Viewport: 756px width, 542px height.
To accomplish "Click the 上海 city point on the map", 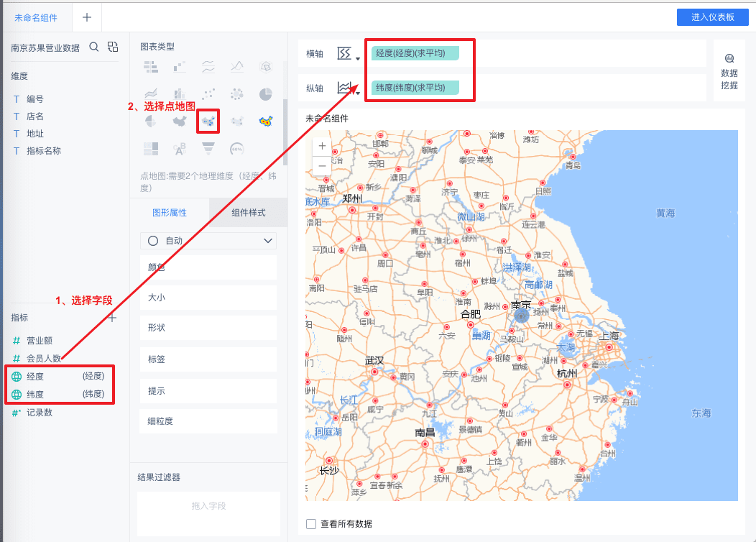I will (x=609, y=346).
